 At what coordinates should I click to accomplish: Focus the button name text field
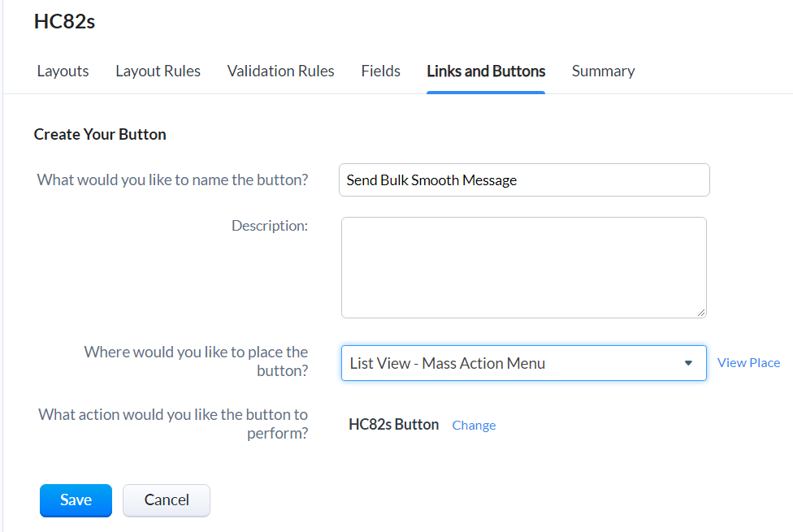(524, 180)
